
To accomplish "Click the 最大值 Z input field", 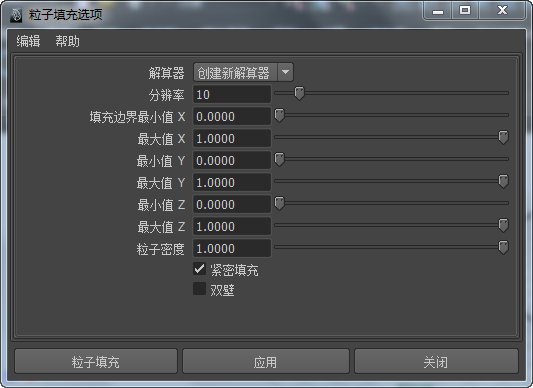I will point(232,226).
